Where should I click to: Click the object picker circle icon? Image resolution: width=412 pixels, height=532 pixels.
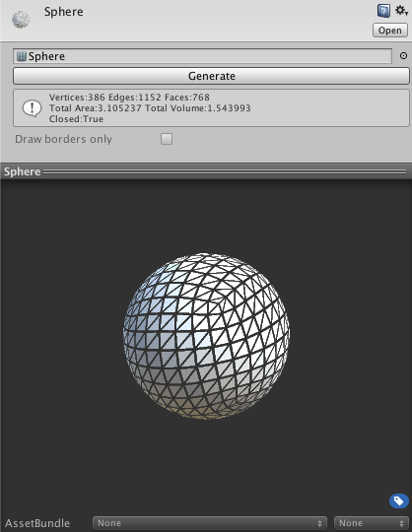point(403,55)
